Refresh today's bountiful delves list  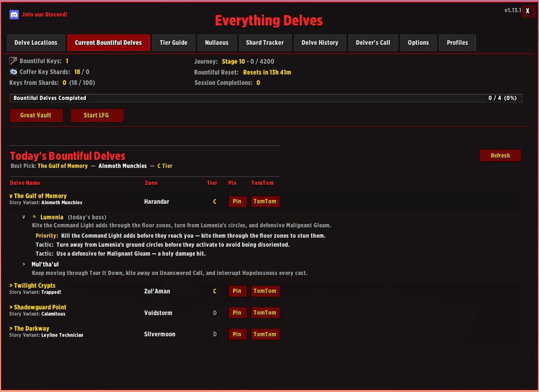500,155
